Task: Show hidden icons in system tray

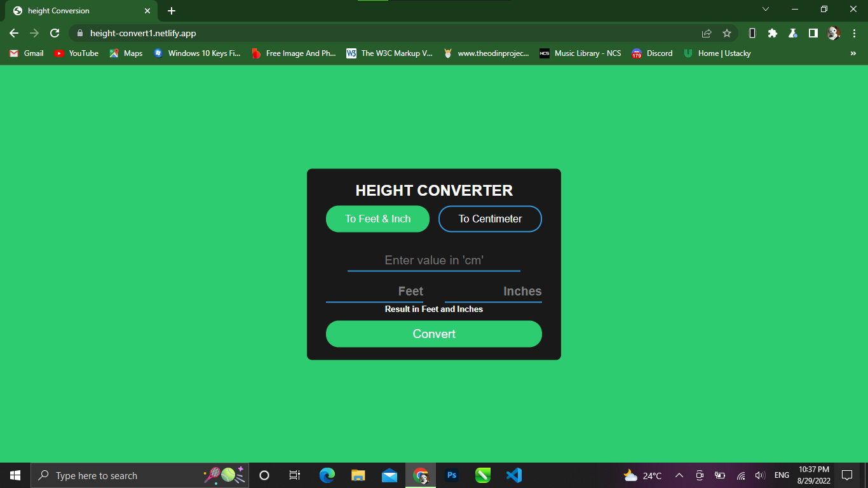Action: pyautogui.click(x=679, y=475)
